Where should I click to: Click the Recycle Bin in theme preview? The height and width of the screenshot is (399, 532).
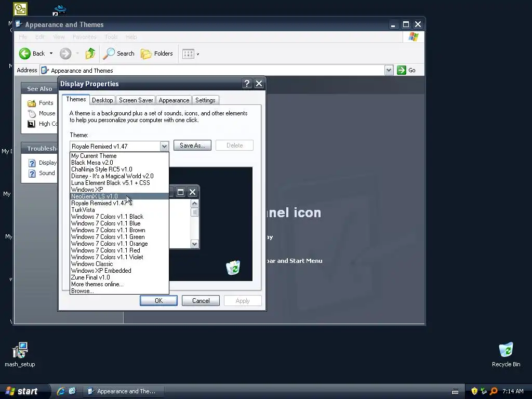pos(233,268)
